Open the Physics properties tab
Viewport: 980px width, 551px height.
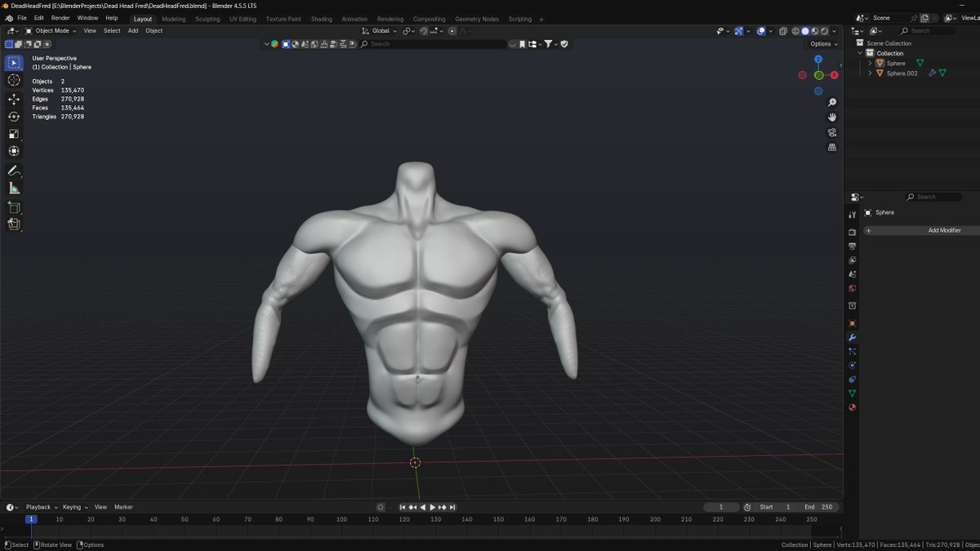(x=852, y=365)
